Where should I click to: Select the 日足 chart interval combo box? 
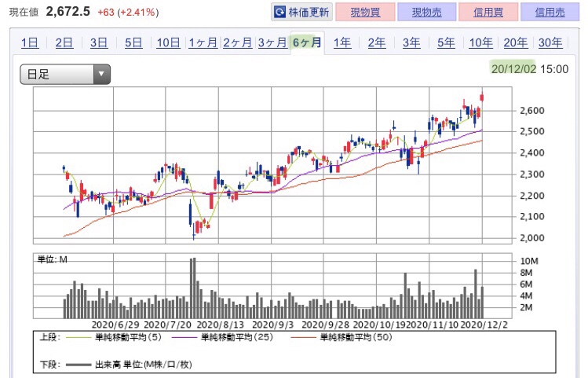(x=65, y=74)
